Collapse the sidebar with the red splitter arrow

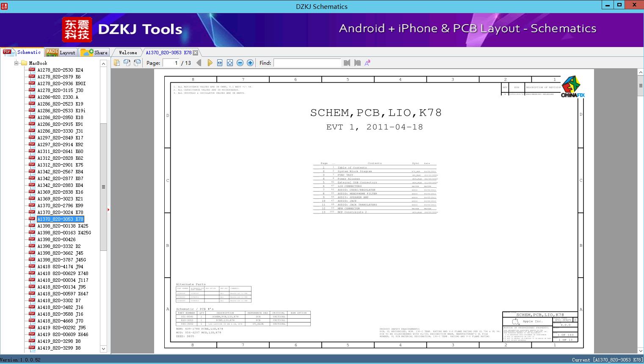(108, 209)
